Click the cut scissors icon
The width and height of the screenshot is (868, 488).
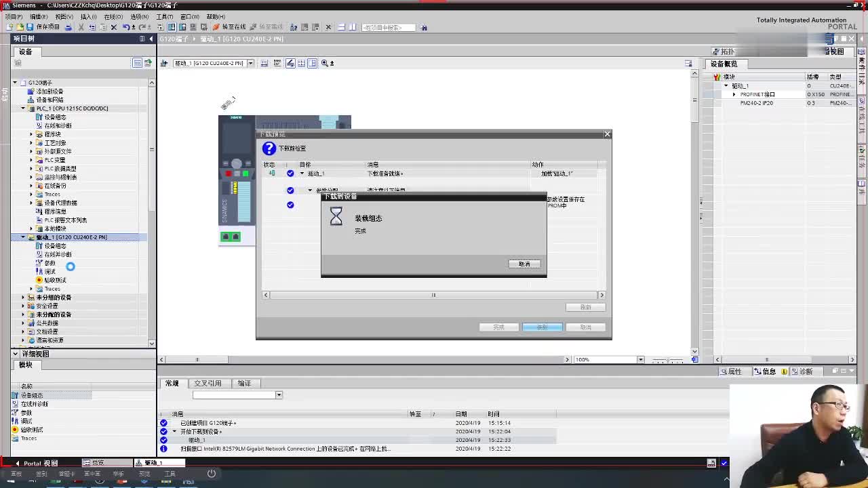click(81, 27)
